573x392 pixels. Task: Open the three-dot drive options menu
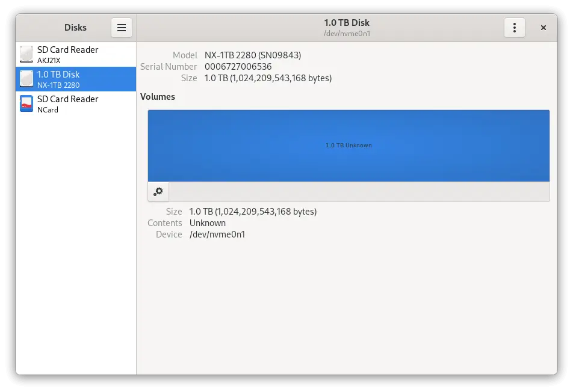514,28
